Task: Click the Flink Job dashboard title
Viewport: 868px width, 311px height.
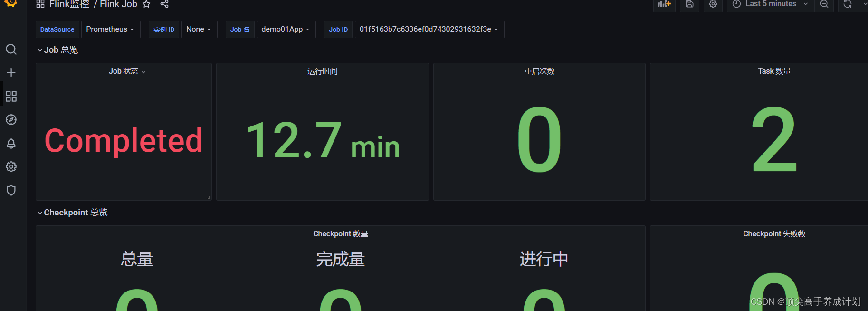Action: click(118, 4)
